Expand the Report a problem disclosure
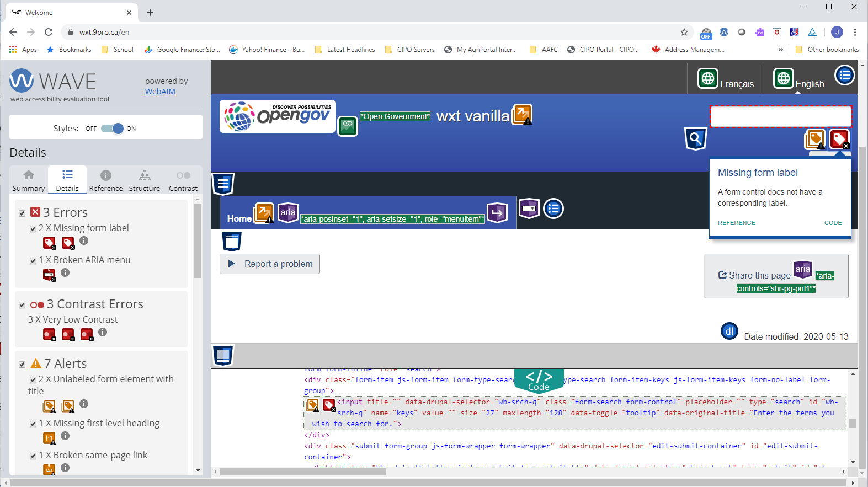 (x=270, y=264)
